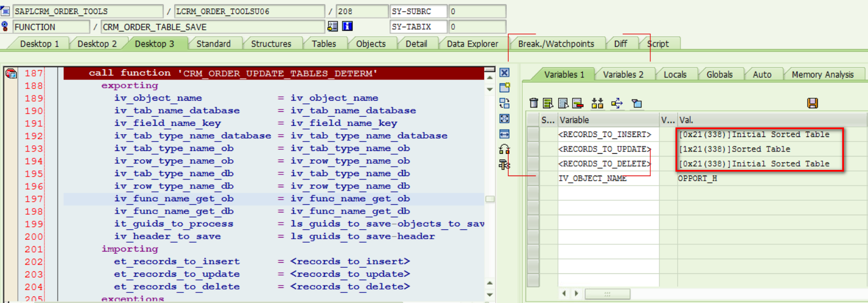The width and height of the screenshot is (868, 303).
Task: Click the <RECORDS_TO_DELETE> variable cell
Action: click(608, 164)
